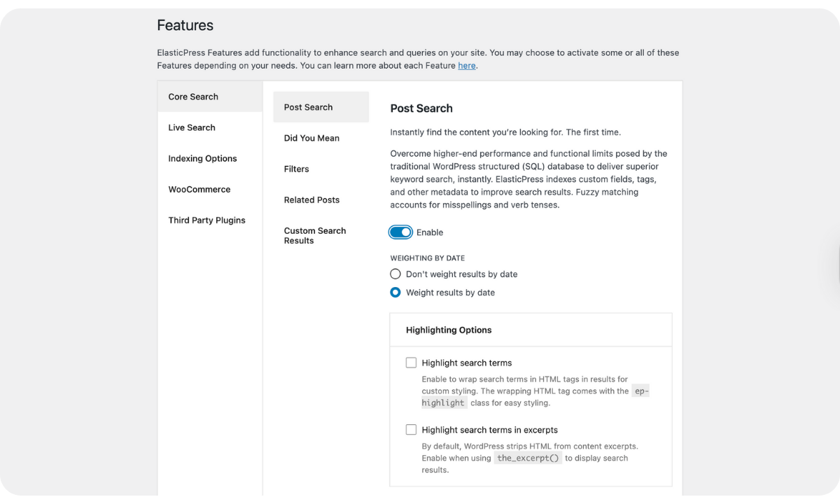This screenshot has width=840, height=504.
Task: Click the "Highlight search terms" label text
Action: pyautogui.click(x=467, y=363)
